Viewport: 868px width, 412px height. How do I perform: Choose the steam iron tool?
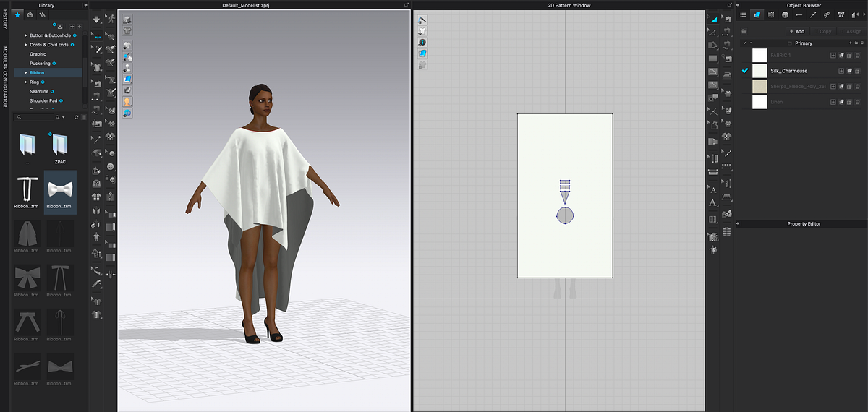tap(727, 75)
